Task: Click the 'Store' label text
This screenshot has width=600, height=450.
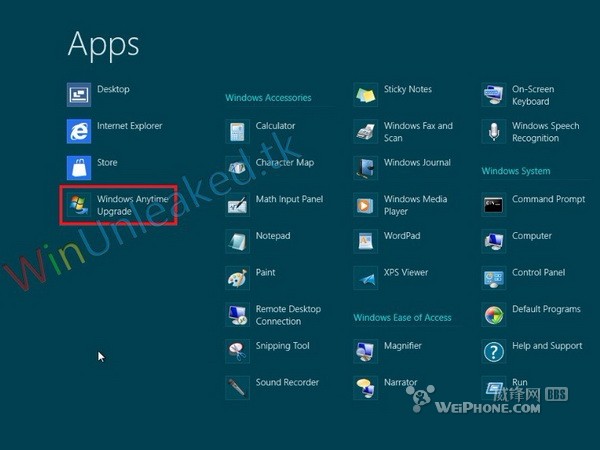Action: click(x=107, y=163)
